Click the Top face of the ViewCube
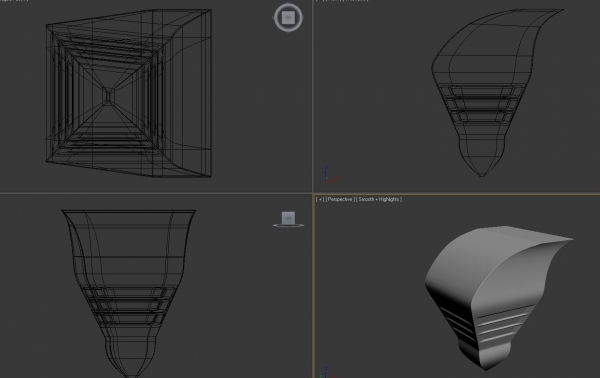 pyautogui.click(x=288, y=18)
